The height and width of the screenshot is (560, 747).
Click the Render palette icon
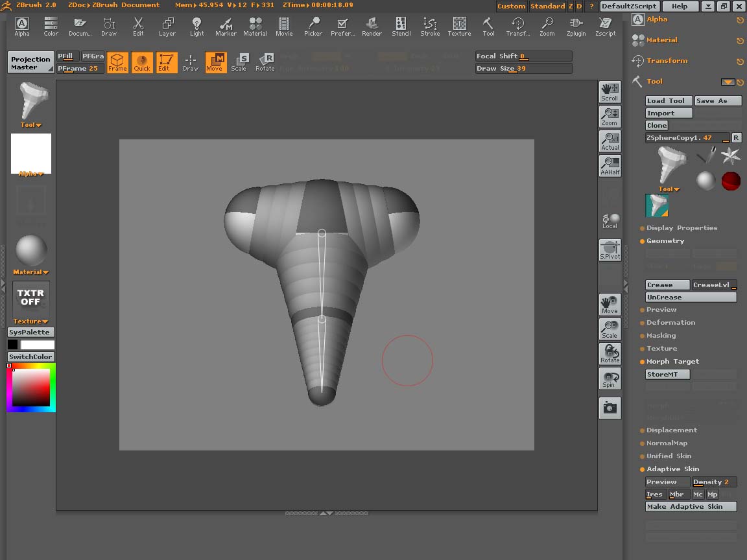(x=372, y=26)
